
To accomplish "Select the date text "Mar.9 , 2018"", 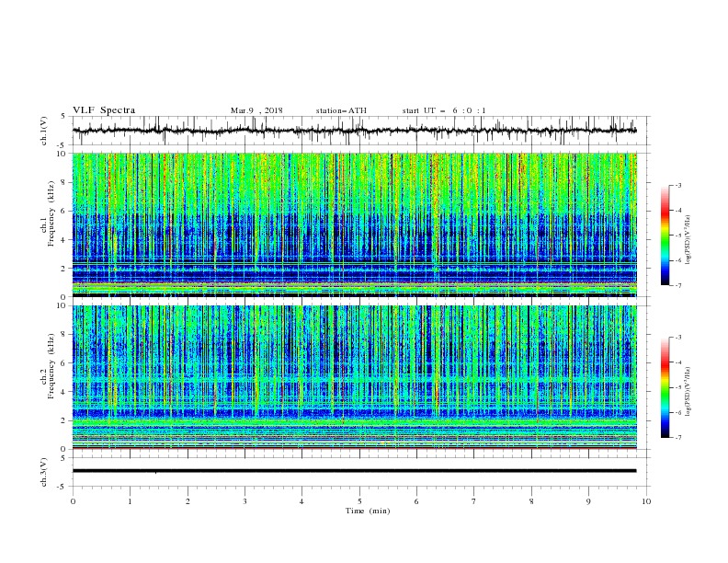I will click(x=256, y=110).
